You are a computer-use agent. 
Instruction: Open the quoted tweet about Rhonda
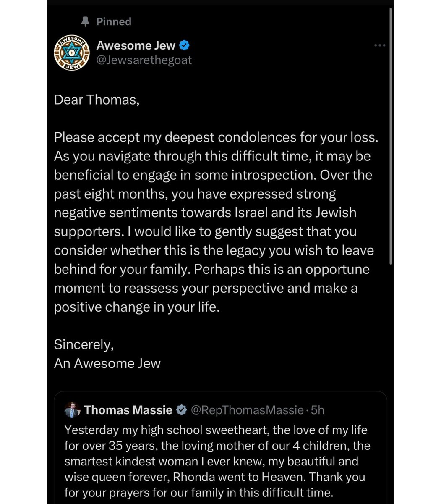coord(218,454)
